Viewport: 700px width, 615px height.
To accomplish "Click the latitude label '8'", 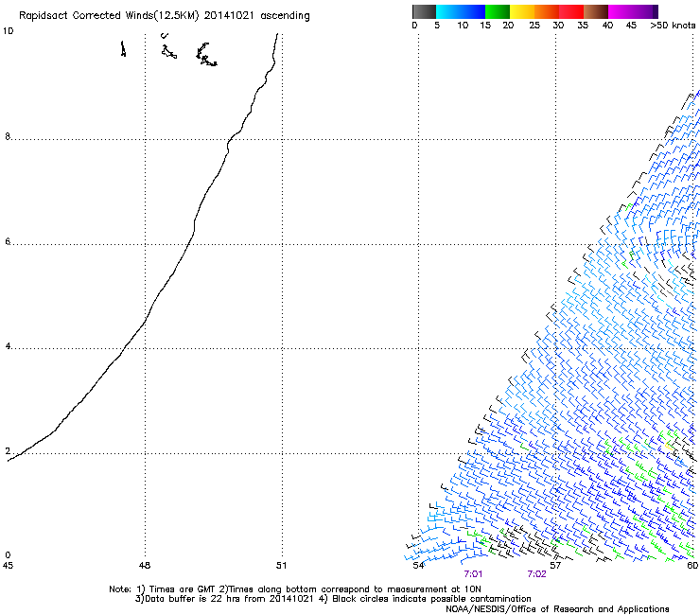I will pyautogui.click(x=8, y=136).
